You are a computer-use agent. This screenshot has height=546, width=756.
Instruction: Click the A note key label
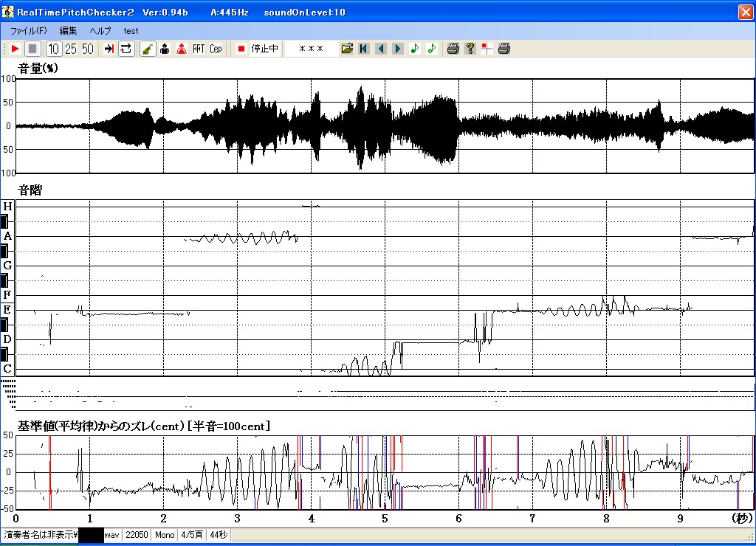(7, 236)
